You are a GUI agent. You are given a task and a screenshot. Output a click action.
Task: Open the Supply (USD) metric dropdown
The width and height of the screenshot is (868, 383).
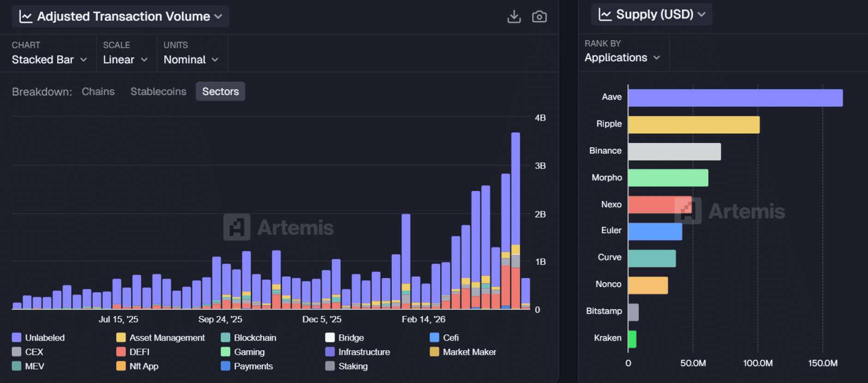coord(652,14)
